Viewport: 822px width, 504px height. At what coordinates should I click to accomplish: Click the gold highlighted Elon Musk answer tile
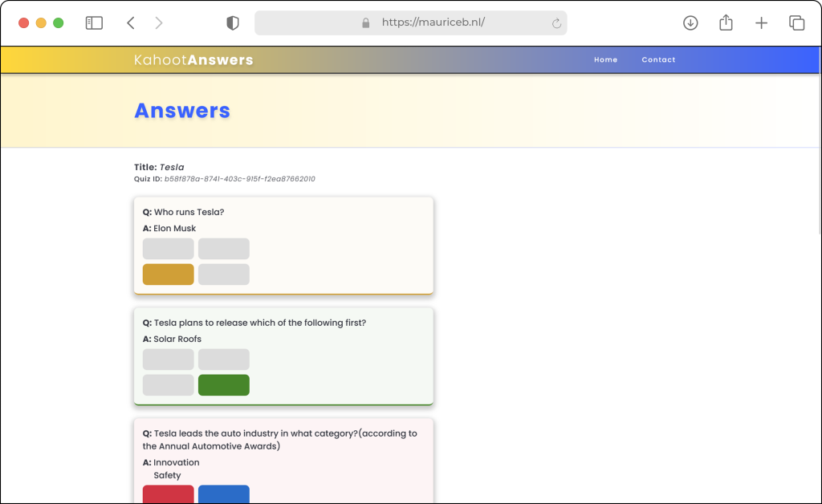pos(169,274)
